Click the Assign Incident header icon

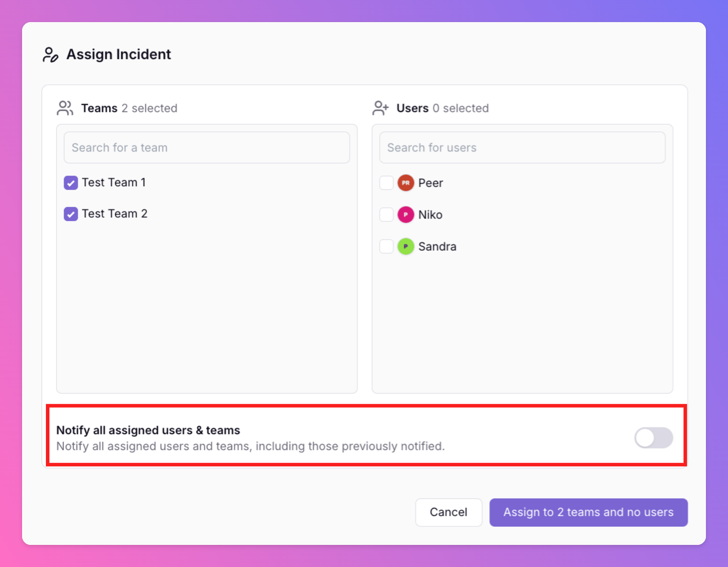click(x=50, y=55)
